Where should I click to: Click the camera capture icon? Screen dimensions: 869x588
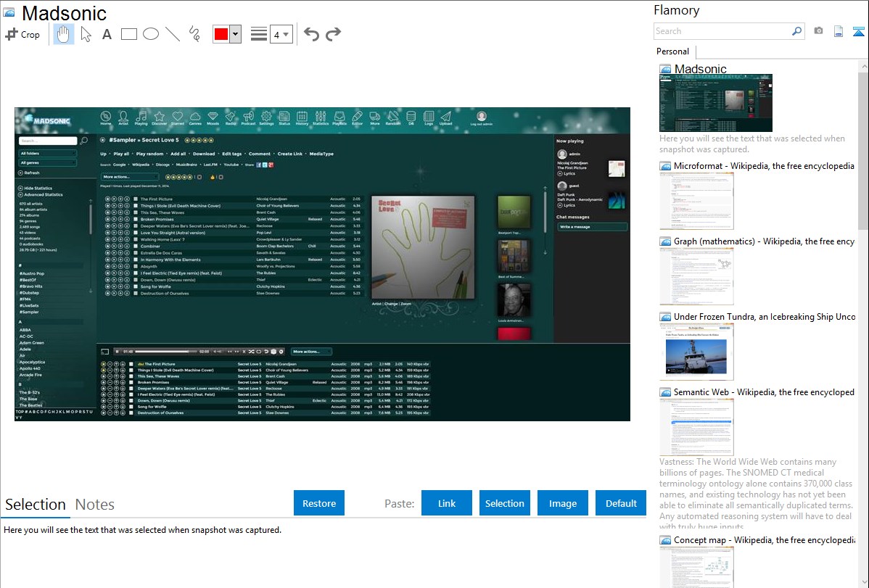pyautogui.click(x=818, y=31)
